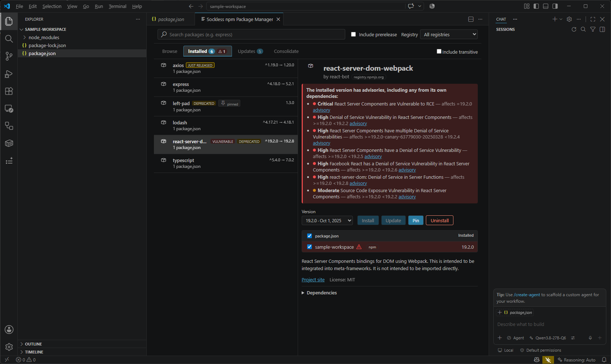Click the Copilot status icon in status bar
The height and width of the screenshot is (364, 611).
point(537,360)
